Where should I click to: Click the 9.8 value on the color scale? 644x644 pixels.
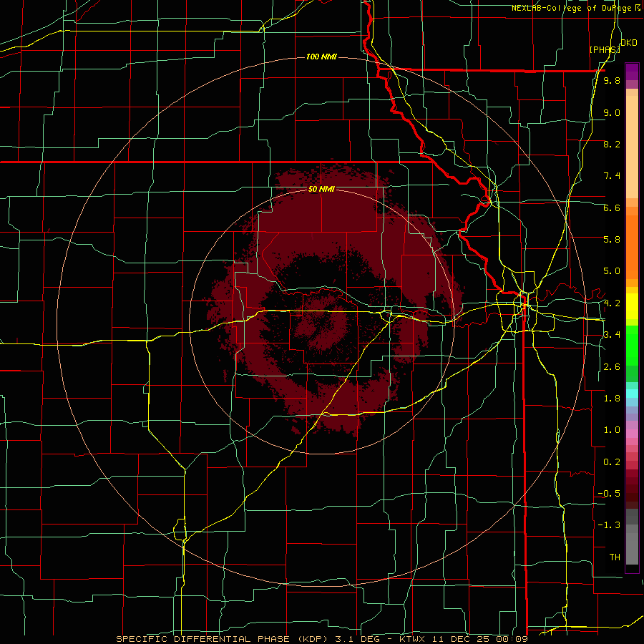(x=612, y=80)
